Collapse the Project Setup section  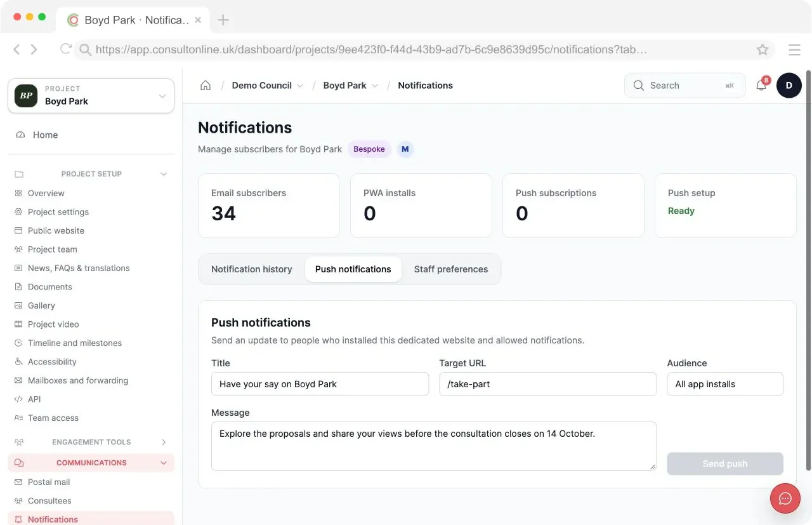click(x=91, y=174)
